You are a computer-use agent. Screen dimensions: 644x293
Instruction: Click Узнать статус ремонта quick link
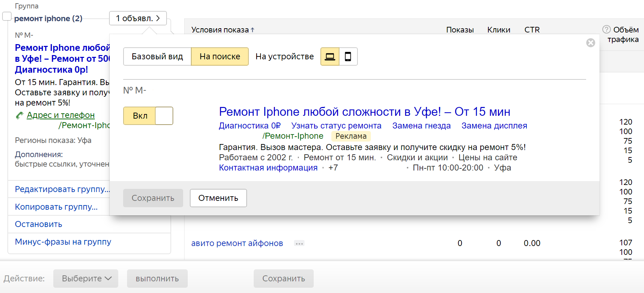coord(336,126)
